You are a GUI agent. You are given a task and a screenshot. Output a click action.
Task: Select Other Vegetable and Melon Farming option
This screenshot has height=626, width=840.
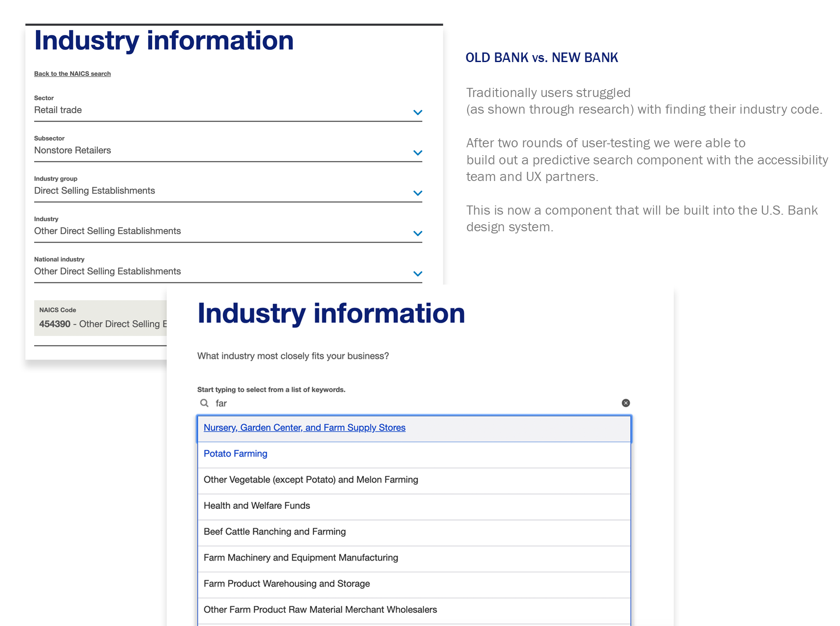pos(311,480)
